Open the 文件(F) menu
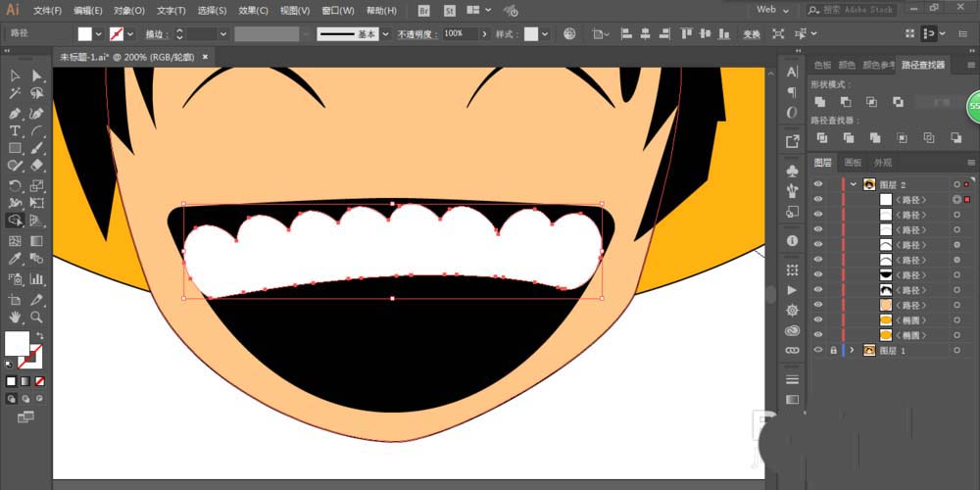The image size is (980, 490). [x=47, y=11]
